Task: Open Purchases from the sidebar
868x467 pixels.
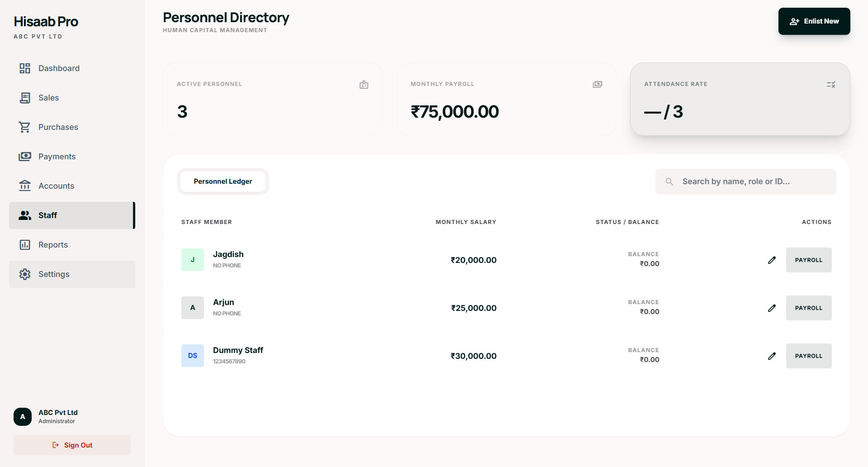Action: [72, 127]
